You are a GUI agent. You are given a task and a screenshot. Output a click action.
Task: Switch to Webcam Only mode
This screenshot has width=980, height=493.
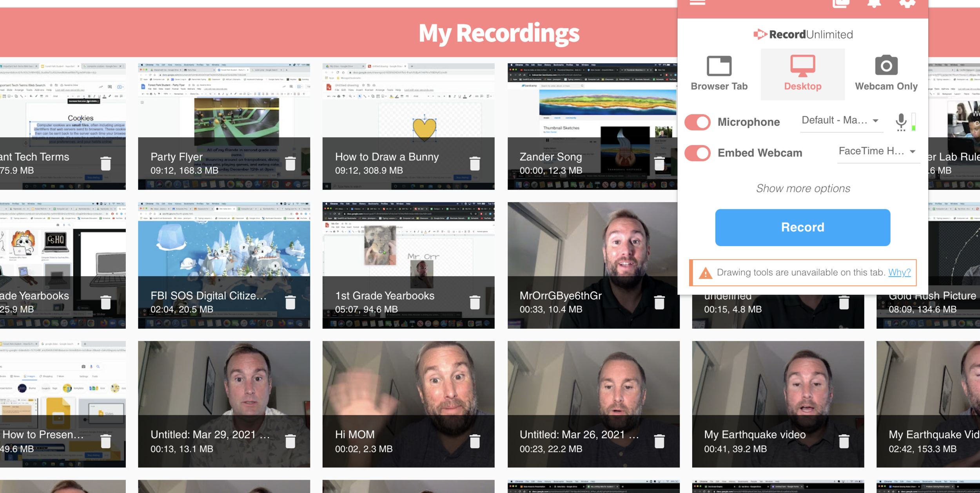(x=886, y=74)
